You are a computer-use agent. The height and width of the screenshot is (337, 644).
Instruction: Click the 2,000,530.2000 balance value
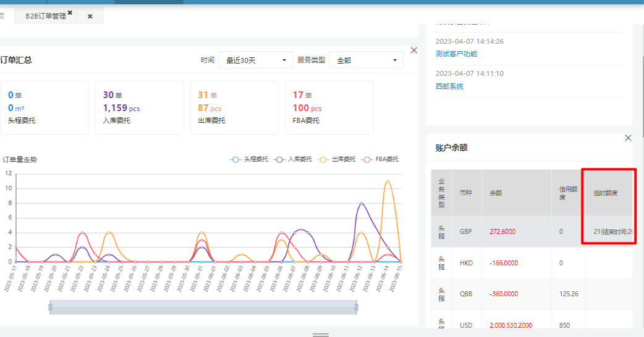[x=511, y=325]
